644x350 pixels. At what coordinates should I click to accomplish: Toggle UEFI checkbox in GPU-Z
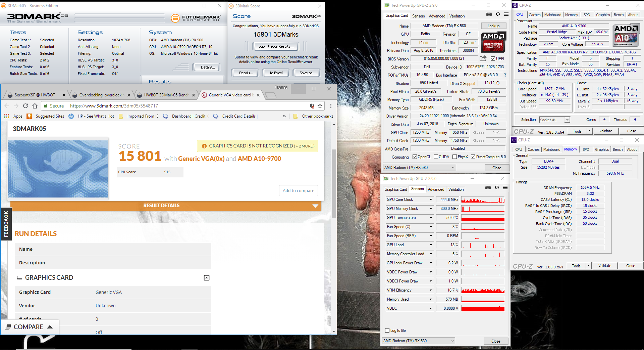pos(493,58)
